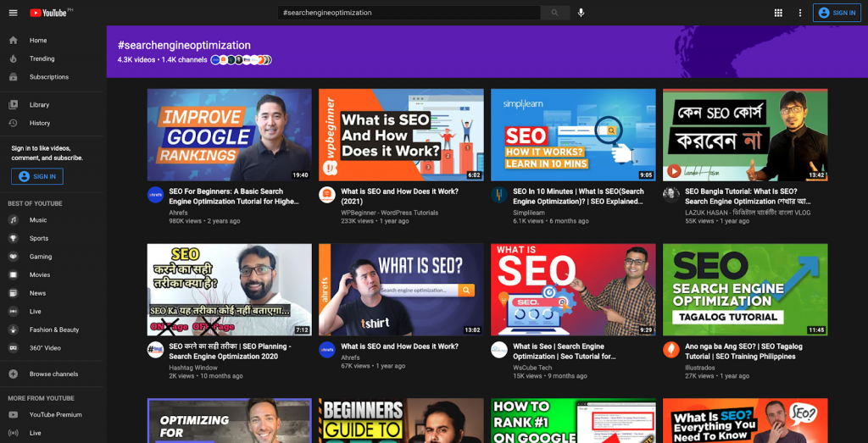This screenshot has width=868, height=443.
Task: Open Improve Google Rankings video thumbnail
Action: [229, 135]
